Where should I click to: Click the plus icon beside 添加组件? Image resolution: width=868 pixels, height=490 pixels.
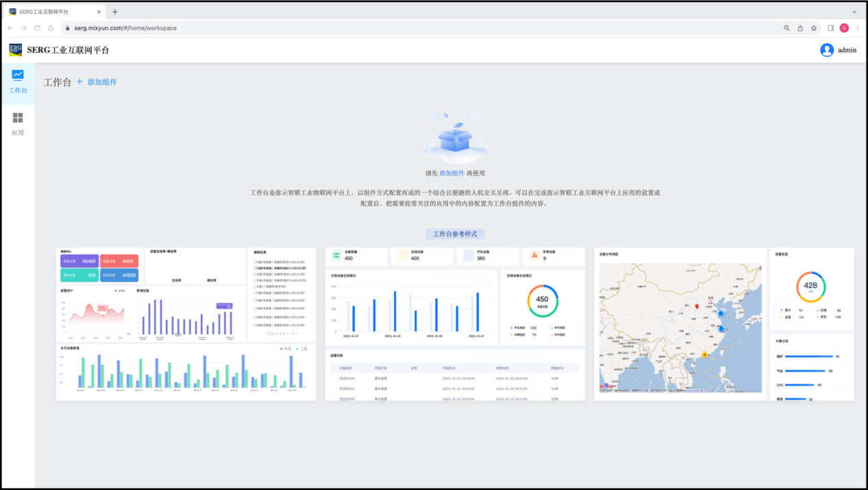point(79,82)
